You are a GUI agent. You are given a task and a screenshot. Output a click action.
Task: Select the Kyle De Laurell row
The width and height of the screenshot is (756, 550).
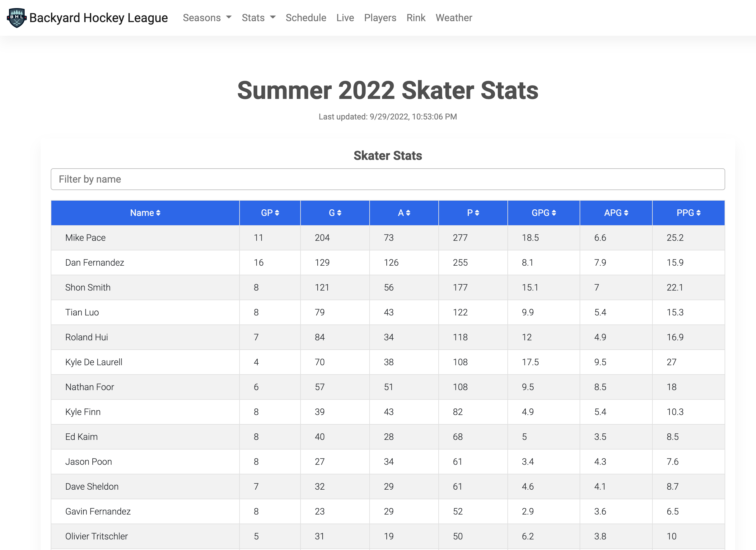click(94, 362)
